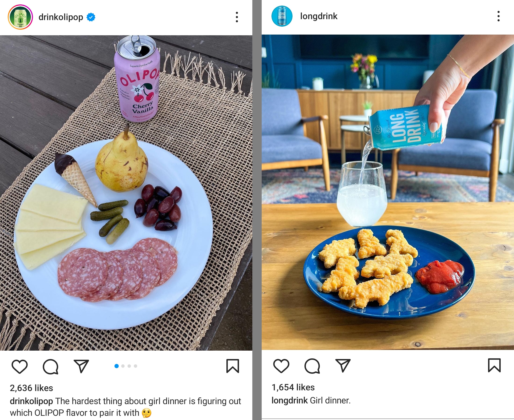Open longdrink profile avatar

pyautogui.click(x=282, y=16)
